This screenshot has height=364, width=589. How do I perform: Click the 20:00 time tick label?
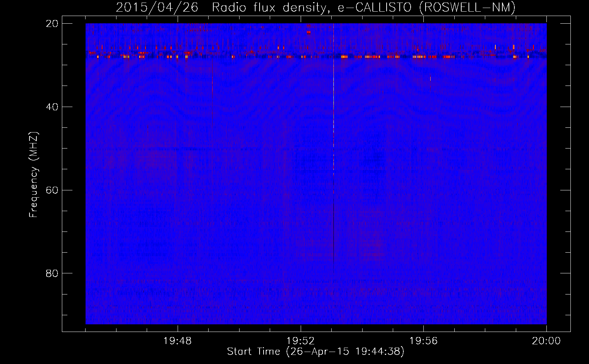pos(546,341)
